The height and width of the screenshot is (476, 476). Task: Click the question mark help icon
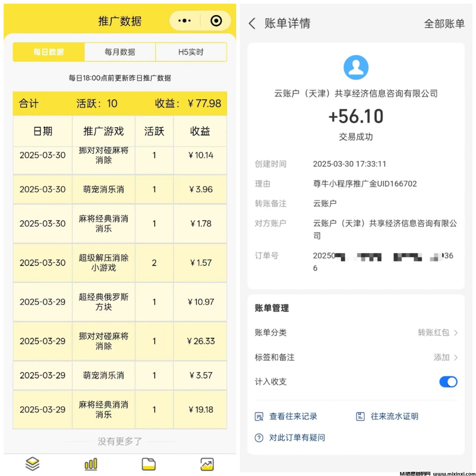click(259, 438)
